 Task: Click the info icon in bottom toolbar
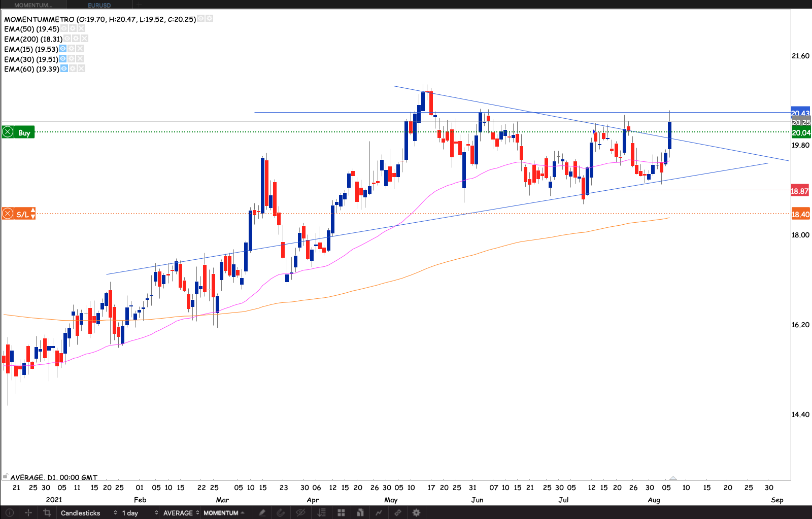(x=9, y=513)
